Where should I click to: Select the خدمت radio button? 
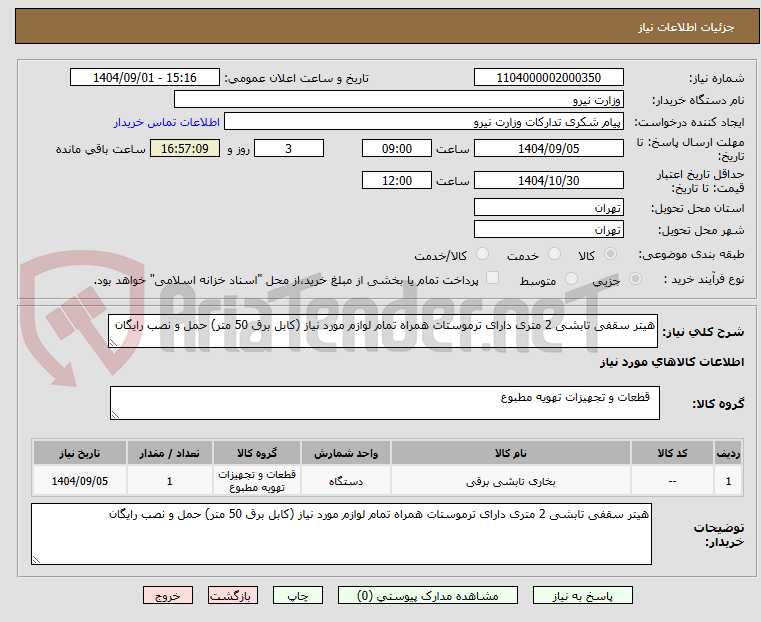click(554, 254)
